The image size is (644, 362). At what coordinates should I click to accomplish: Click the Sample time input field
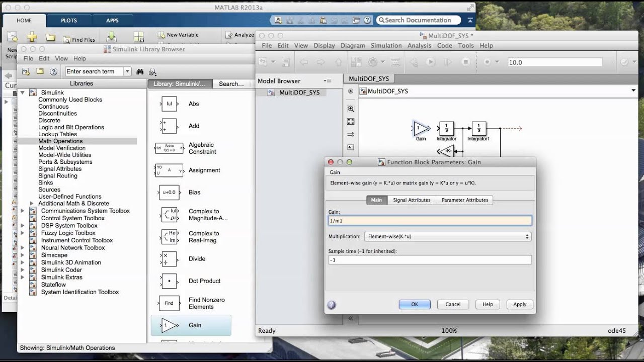pyautogui.click(x=430, y=260)
